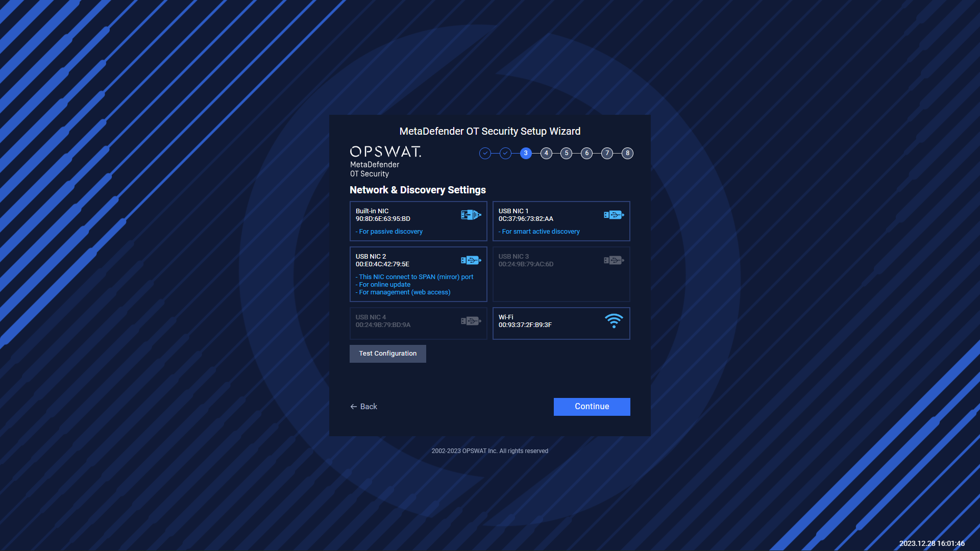Click the date and time display
This screenshot has height=551, width=980.
932,543
